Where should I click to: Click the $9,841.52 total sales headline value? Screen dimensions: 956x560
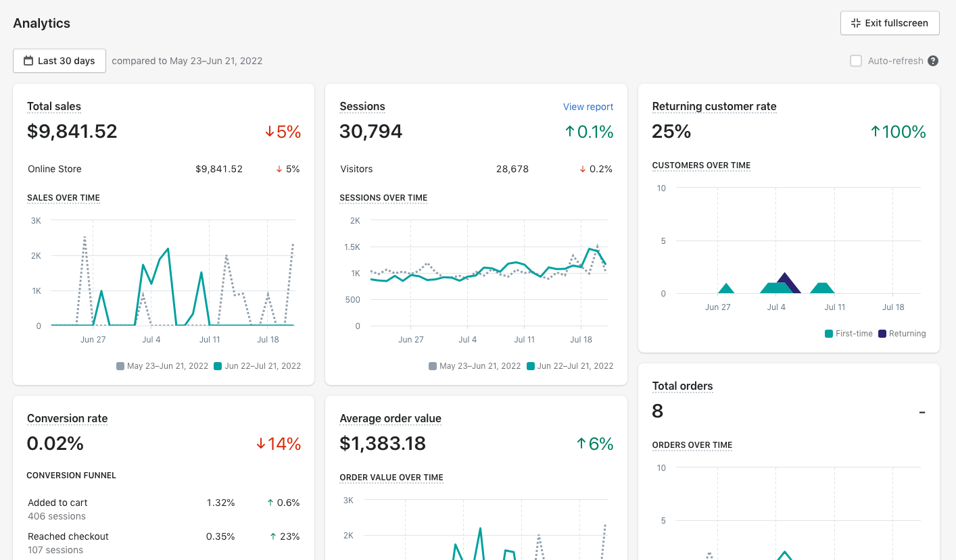(72, 131)
